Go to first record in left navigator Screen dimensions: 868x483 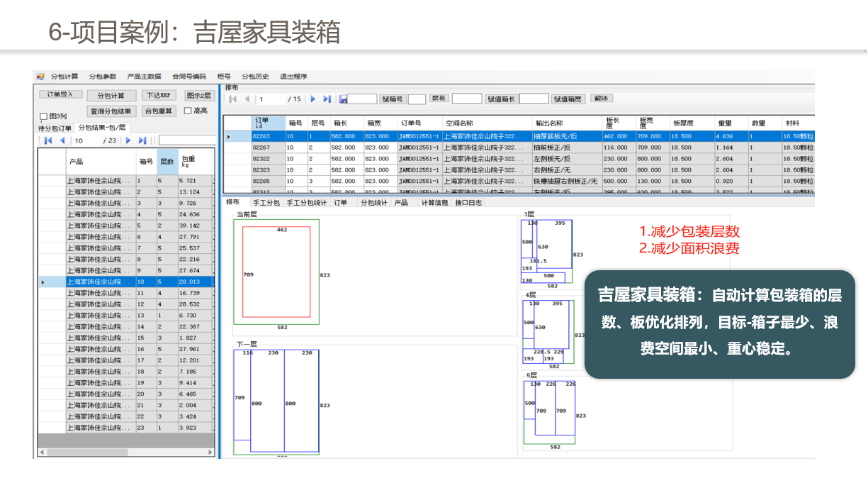point(48,140)
